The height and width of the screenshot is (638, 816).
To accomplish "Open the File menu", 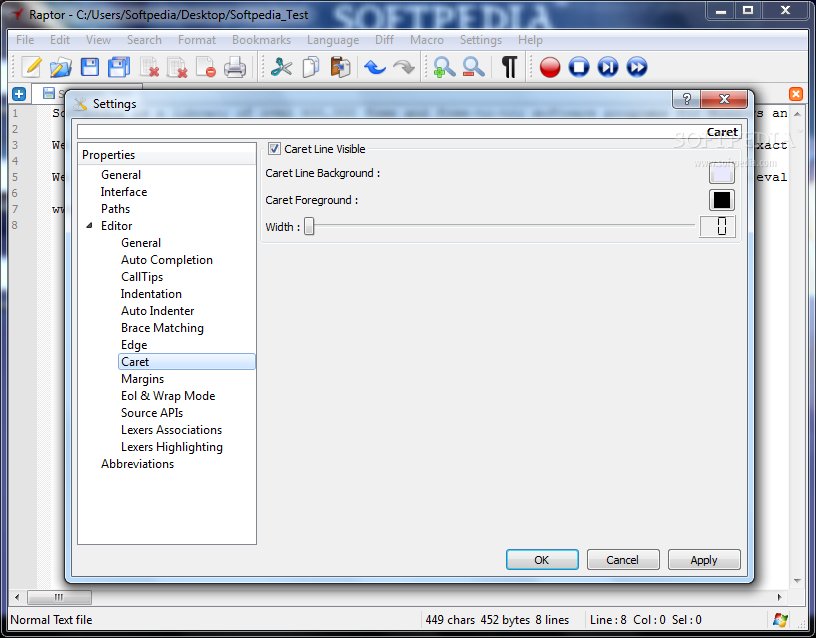I will click(x=24, y=40).
